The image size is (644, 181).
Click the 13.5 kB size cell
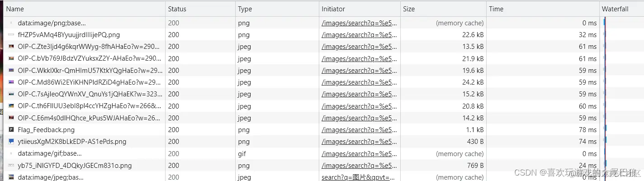click(473, 47)
